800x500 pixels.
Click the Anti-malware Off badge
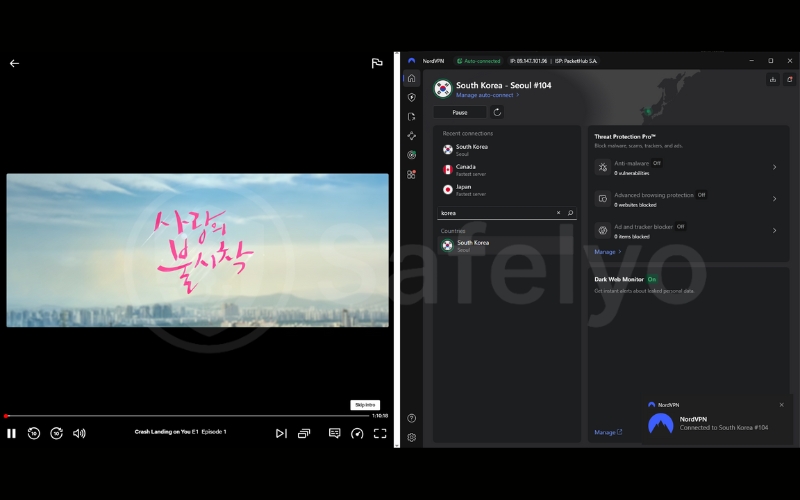[x=657, y=163]
